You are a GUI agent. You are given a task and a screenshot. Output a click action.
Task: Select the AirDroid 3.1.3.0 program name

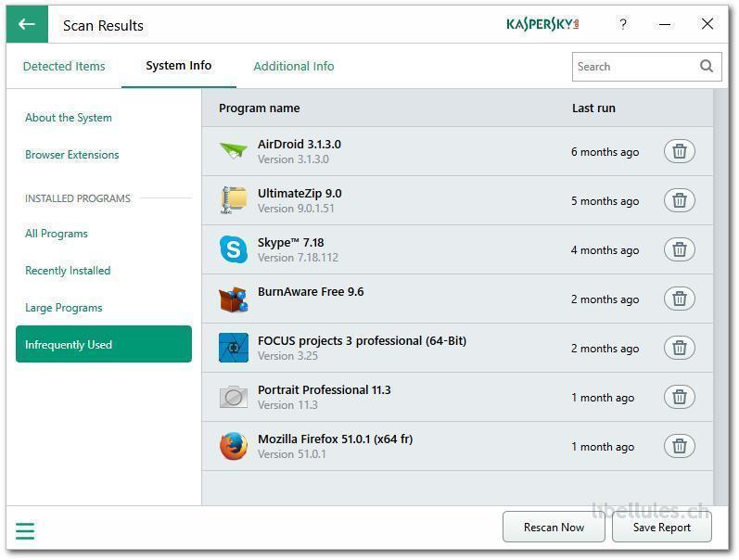point(299,145)
